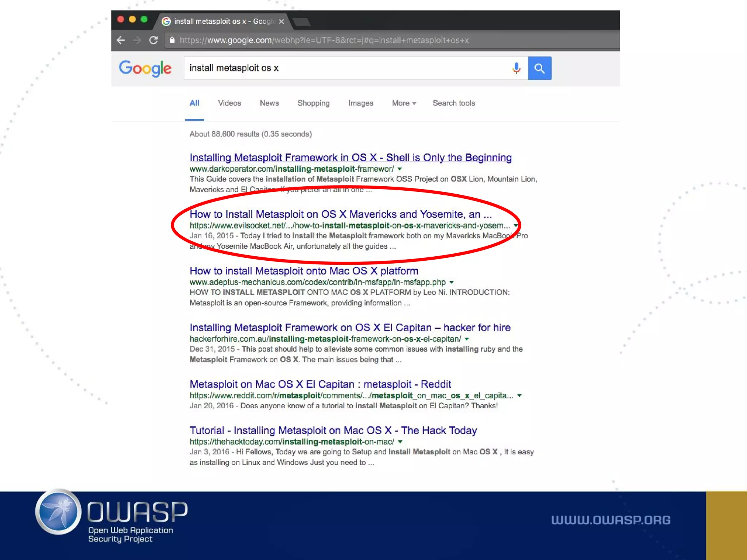747x560 pixels.
Task: Click the browser forward arrow
Action: [137, 40]
